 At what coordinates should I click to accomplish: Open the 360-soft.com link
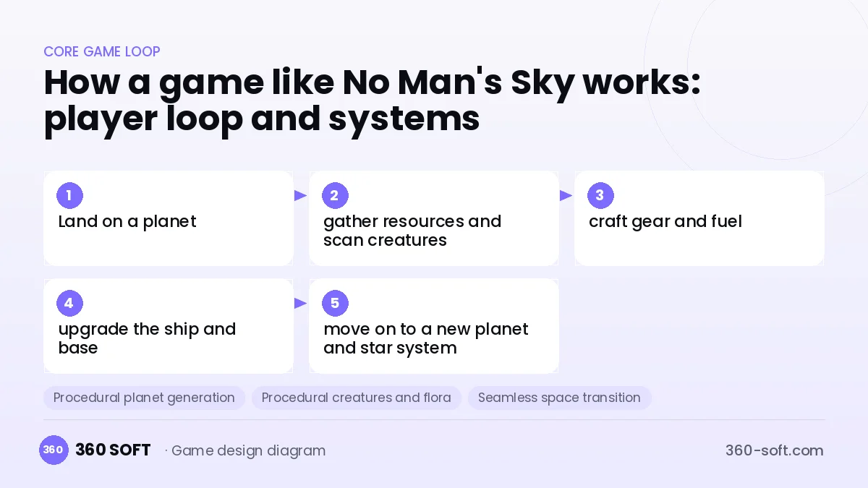point(774,450)
